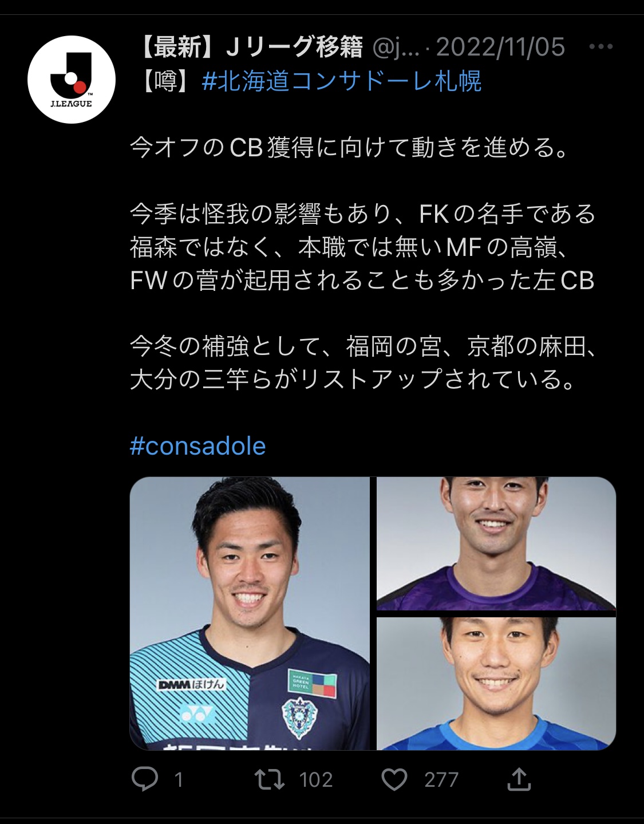
Task: Tap the retweet arrows icon
Action: click(x=269, y=779)
